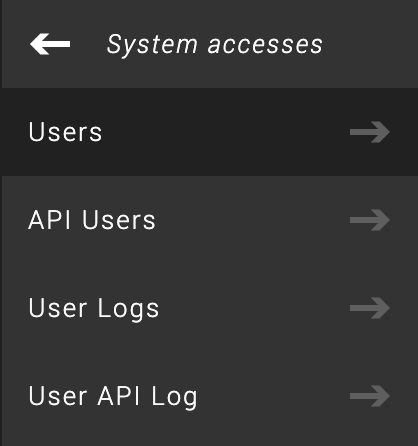Open the API Users menu entry

pyautogui.click(x=209, y=220)
